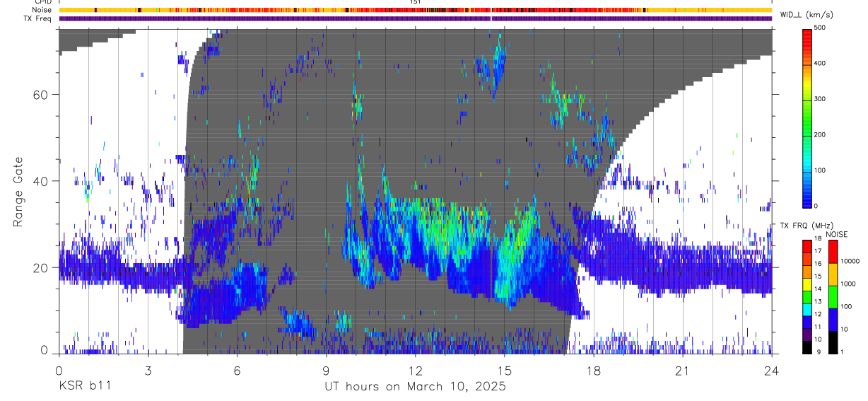Click the orange swatch in the NOISE legend
868x401 pixels.
(833, 274)
